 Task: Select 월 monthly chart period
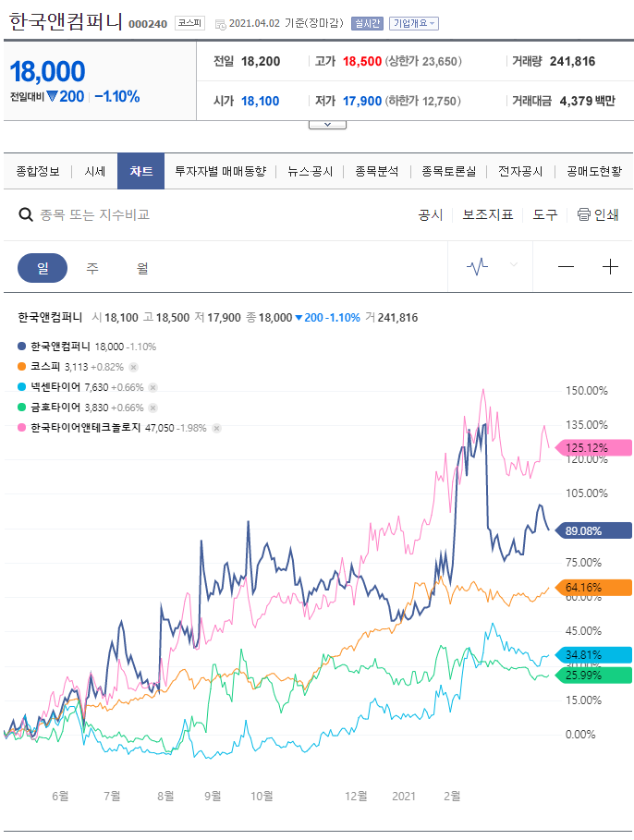pyautogui.click(x=142, y=268)
